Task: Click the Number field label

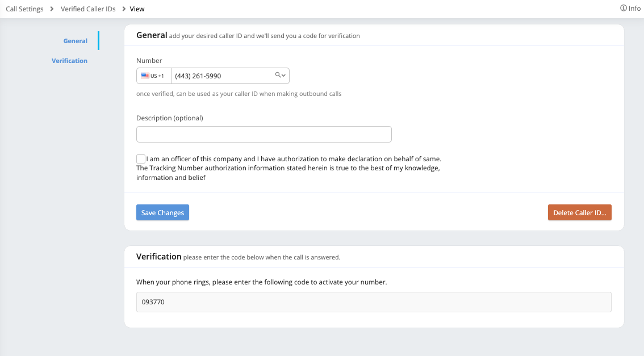Action: (149, 60)
